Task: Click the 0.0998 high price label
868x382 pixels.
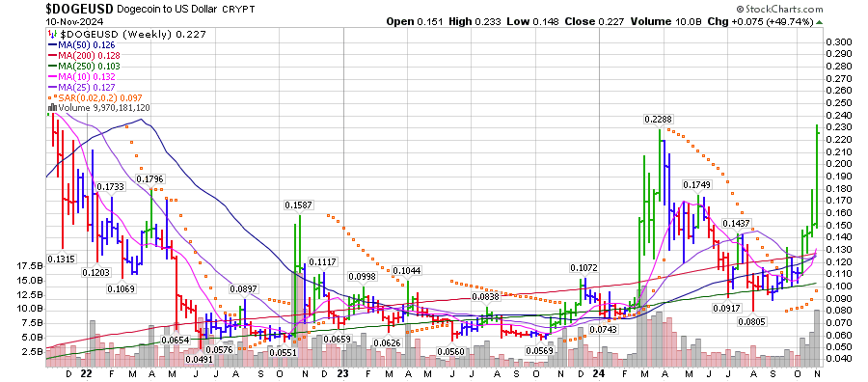Action: pyautogui.click(x=362, y=277)
